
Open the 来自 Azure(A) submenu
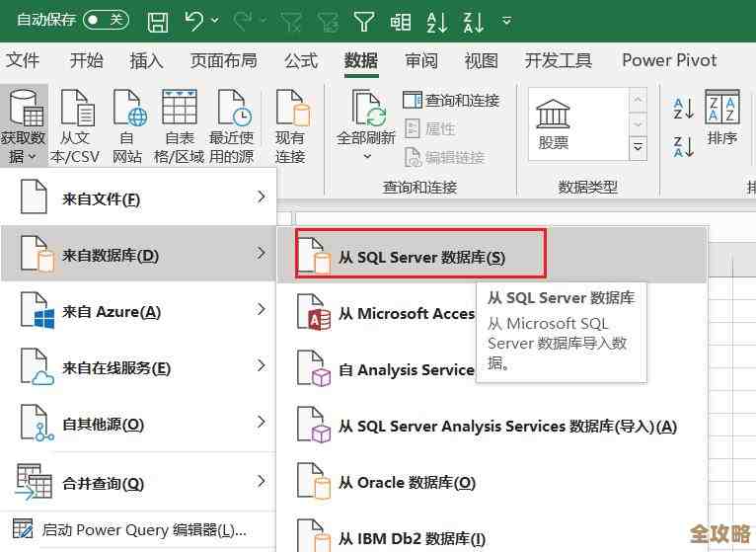tap(138, 310)
